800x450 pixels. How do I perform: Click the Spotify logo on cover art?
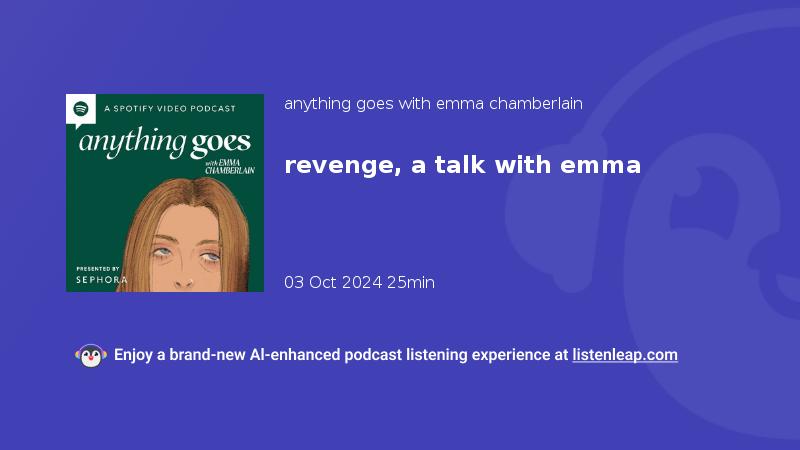[x=81, y=109]
